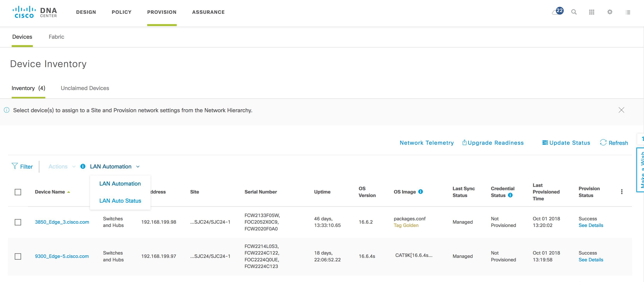Click the Upgrade Readiness export icon
644x282 pixels.
click(465, 142)
